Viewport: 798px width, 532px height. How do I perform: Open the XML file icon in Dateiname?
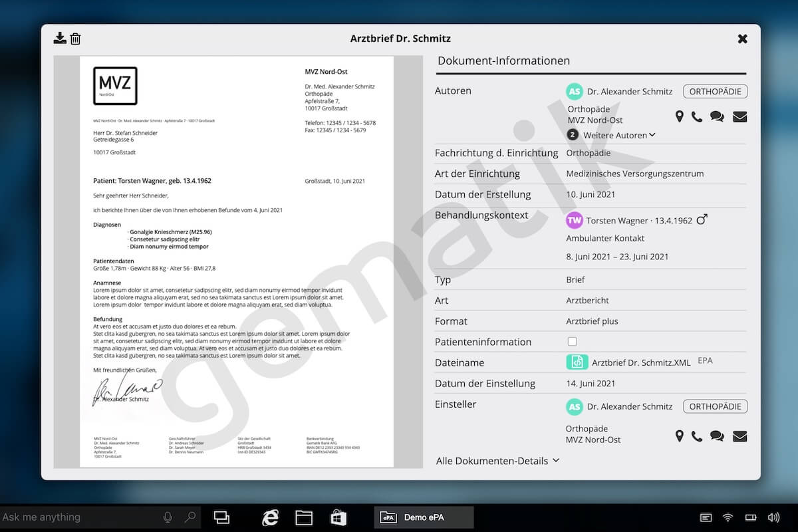point(577,362)
